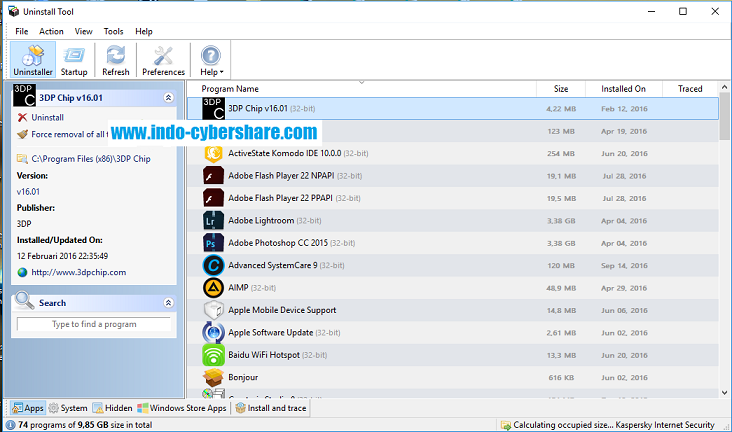Select the Adobe Lightroom Lr icon
Image resolution: width=732 pixels, height=432 pixels.
click(213, 220)
